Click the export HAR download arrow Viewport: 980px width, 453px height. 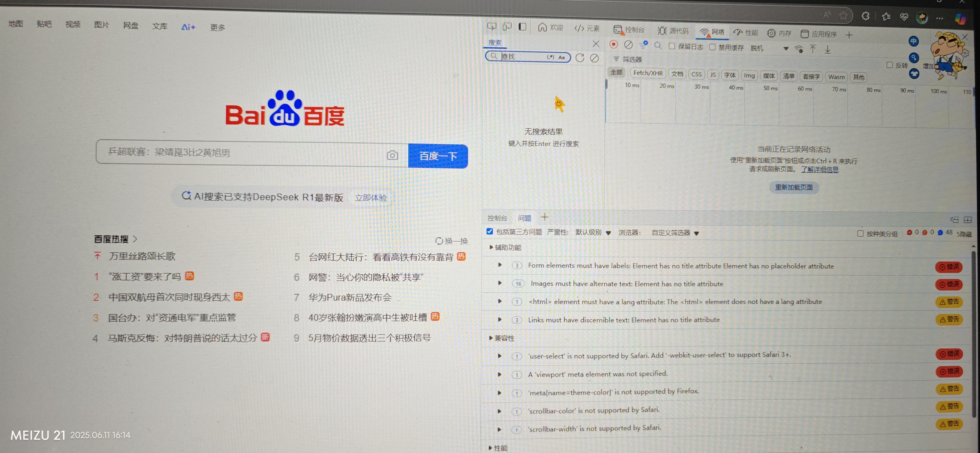point(827,50)
